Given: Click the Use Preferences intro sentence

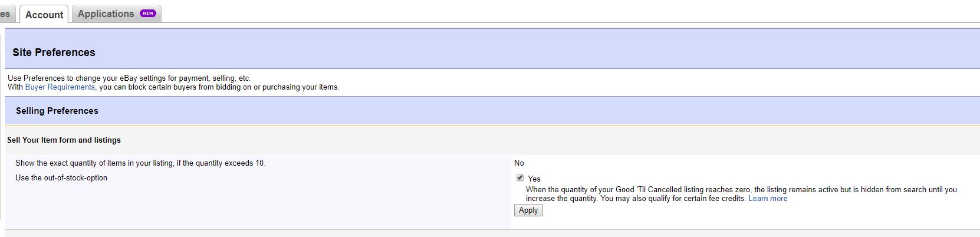Looking at the screenshot, I should pyautogui.click(x=129, y=78).
